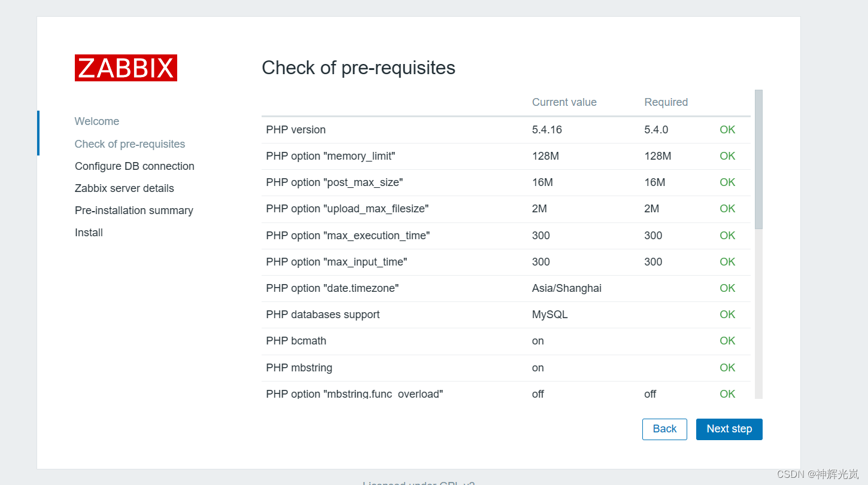The height and width of the screenshot is (485, 868).
Task: Click the Licensed under GPL v2 link
Action: pyautogui.click(x=419, y=483)
